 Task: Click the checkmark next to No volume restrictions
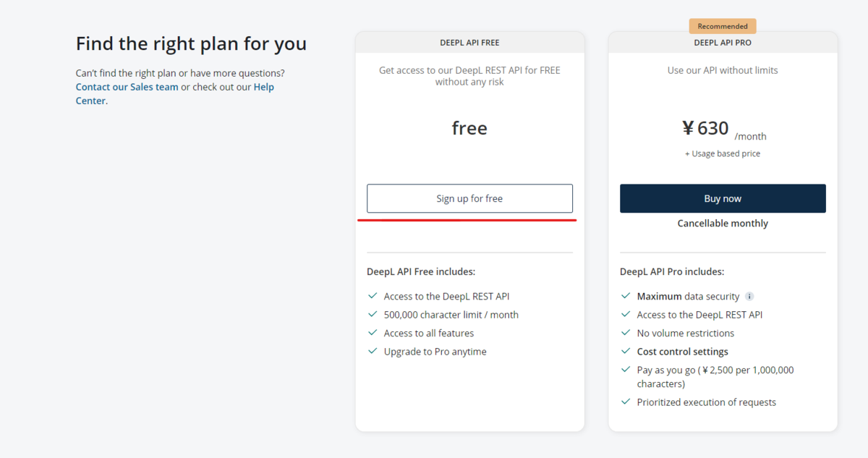(626, 333)
